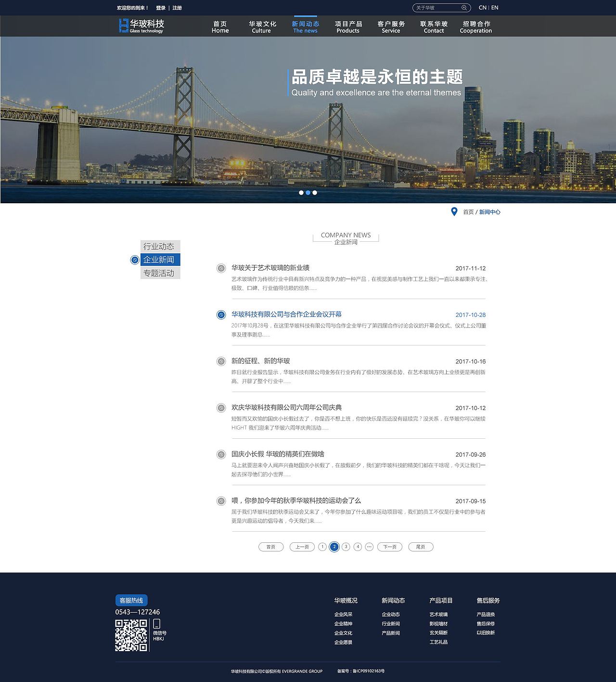Click the 客服热线 hotline button

tap(131, 600)
